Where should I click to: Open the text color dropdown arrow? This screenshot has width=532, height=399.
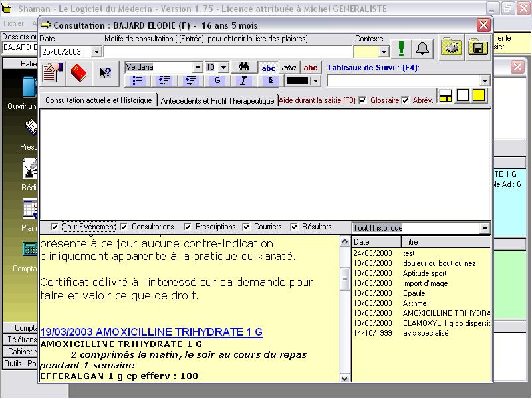tap(315, 80)
